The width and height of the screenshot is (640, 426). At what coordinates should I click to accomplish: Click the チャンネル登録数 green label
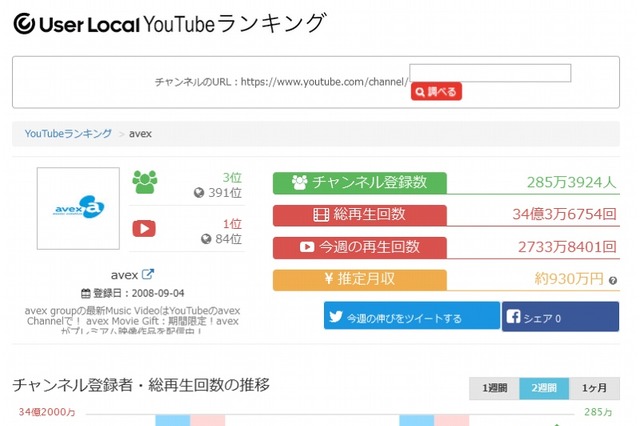[x=360, y=183]
